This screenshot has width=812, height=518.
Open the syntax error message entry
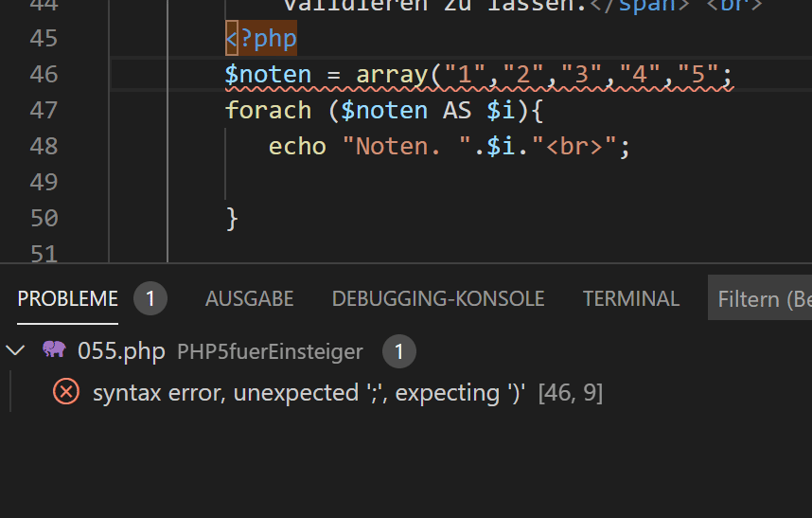click(309, 393)
